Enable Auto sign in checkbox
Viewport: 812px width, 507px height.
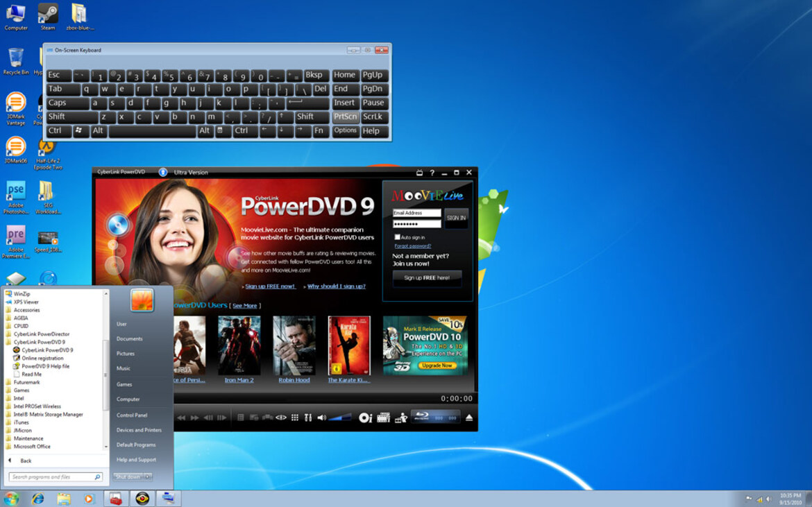[x=397, y=237]
